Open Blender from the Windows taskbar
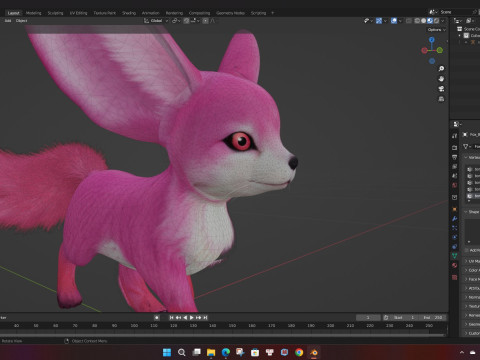Viewport: 480px width, 360px height. point(314,352)
